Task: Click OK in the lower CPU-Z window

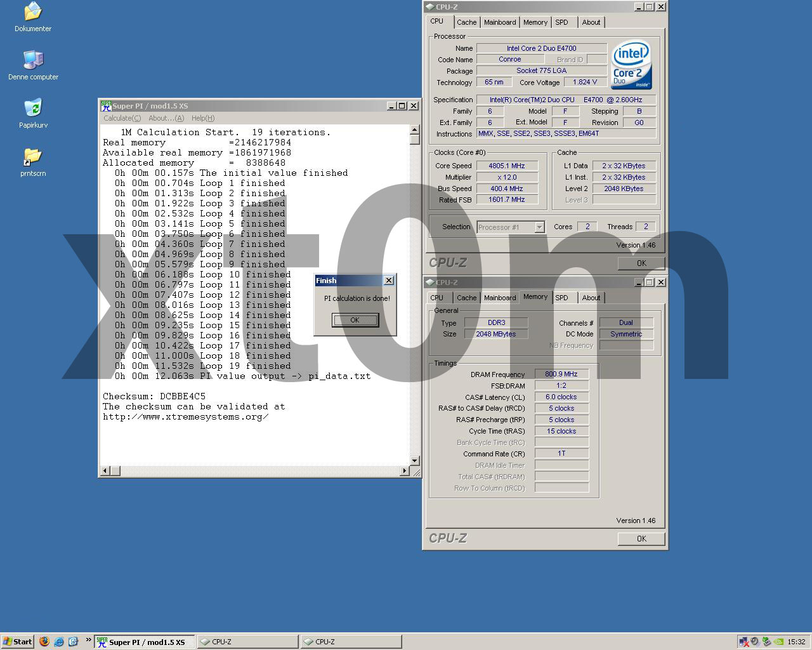Action: pyautogui.click(x=641, y=539)
